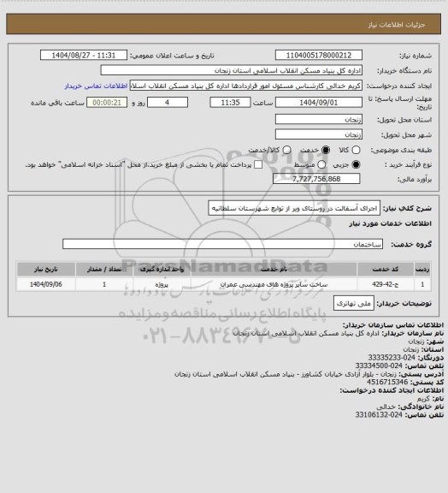Click need date cell 1404/09/06
Image resolution: width=448 pixels, height=493 pixels.
tap(46, 284)
